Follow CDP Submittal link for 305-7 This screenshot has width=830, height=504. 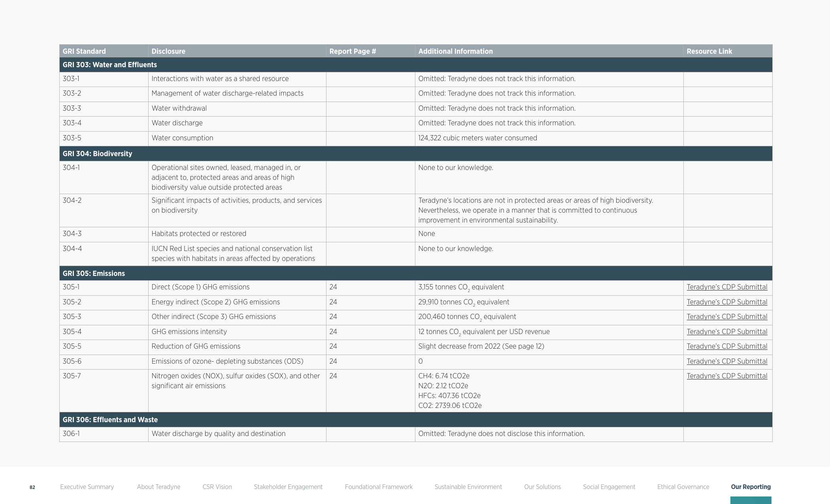click(727, 376)
